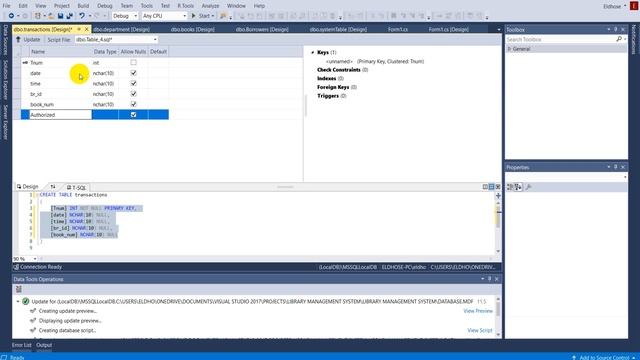Switch to the T-SQL pane tab
Screen dimensions: 640x360
(77, 187)
